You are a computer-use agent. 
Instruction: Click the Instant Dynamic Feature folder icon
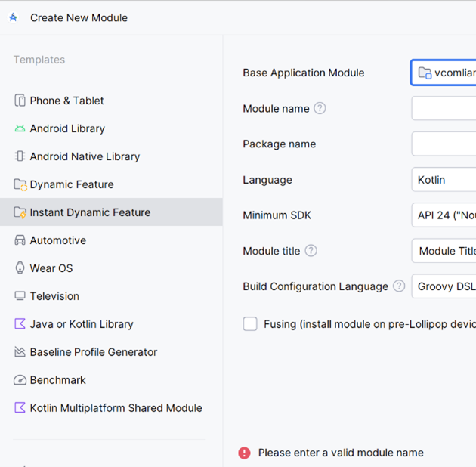pyautogui.click(x=20, y=212)
